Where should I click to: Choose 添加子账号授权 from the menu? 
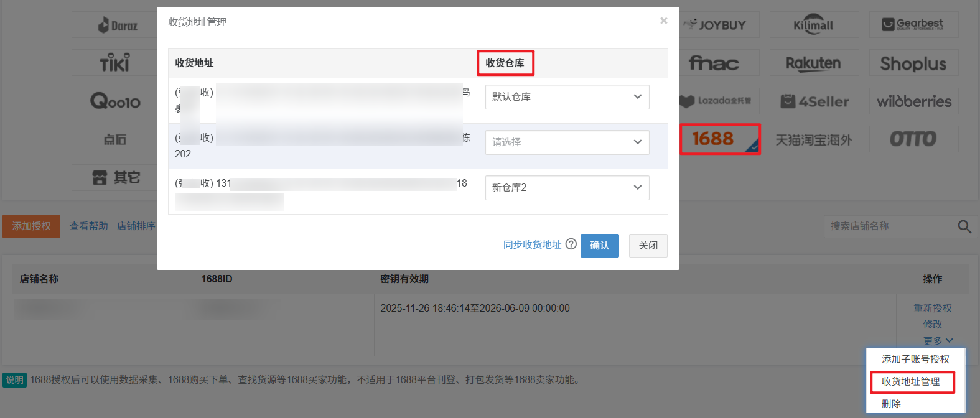915,359
